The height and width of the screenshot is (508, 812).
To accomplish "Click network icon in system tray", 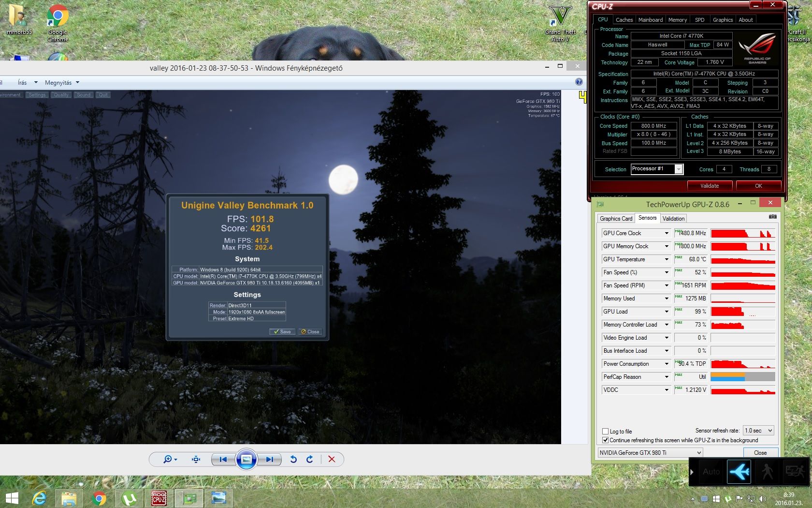I will 751,499.
